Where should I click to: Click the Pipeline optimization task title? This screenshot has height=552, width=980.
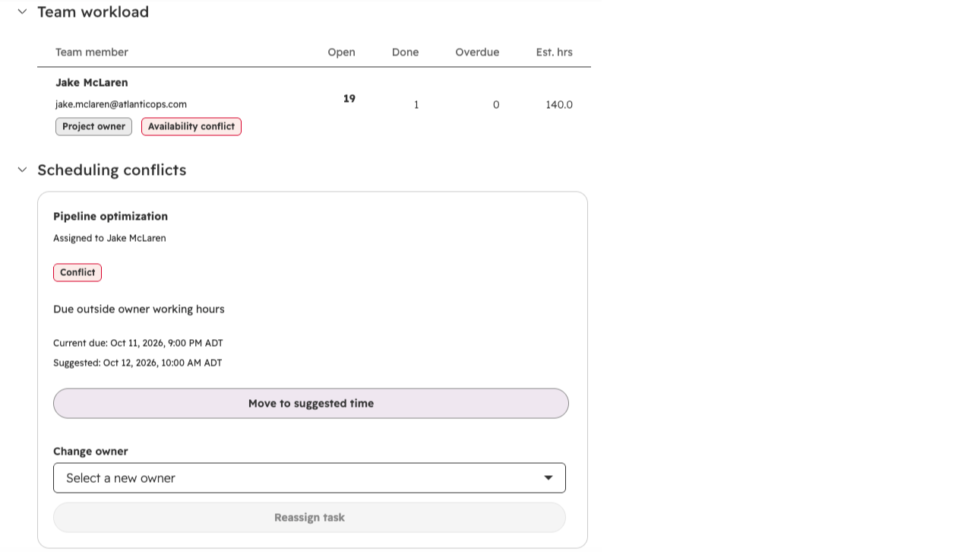110,216
